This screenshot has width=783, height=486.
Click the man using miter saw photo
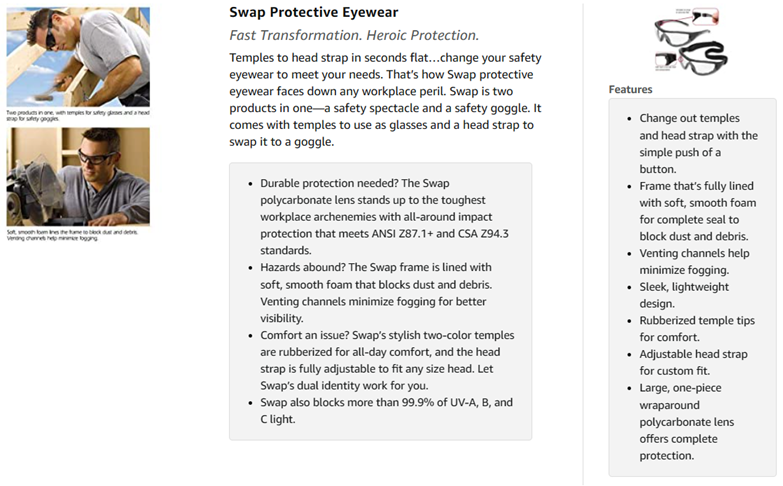(78, 176)
